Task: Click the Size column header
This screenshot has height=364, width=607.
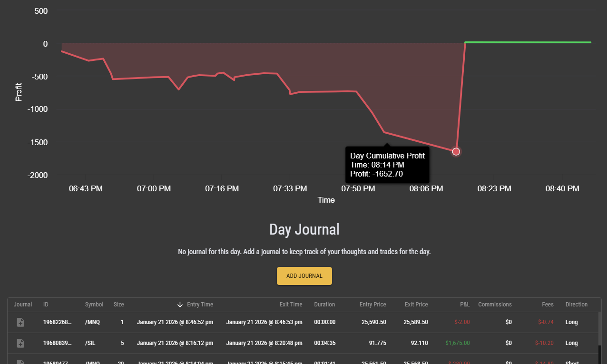Action: 118,305
